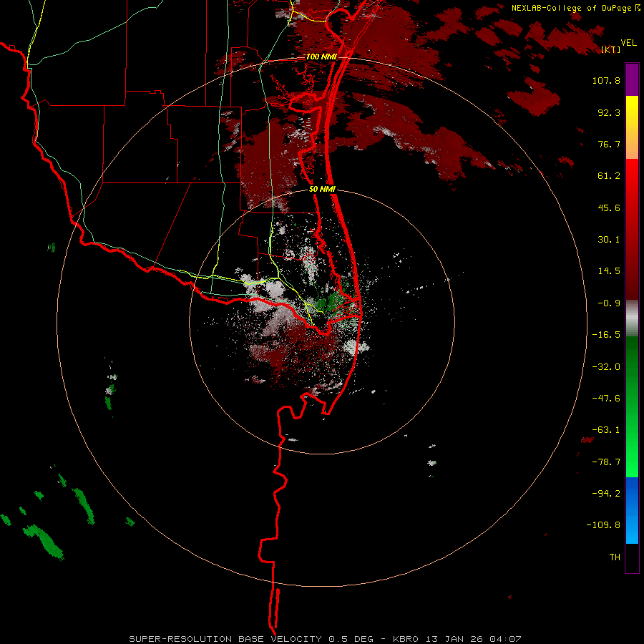Click the [KT] units label

coord(611,49)
